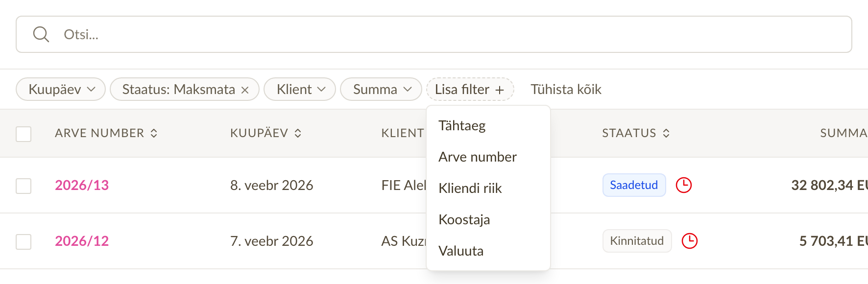Click overdue clock icon for invoice 2026/13

point(684,185)
